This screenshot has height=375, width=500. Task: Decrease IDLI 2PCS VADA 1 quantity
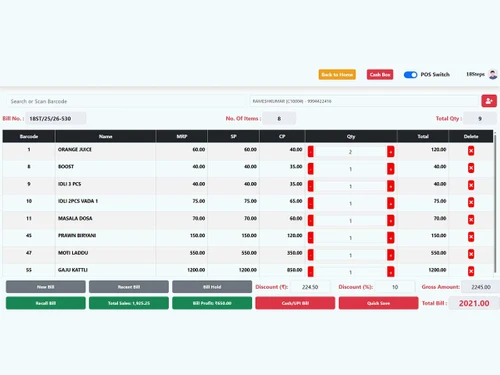pos(311,203)
